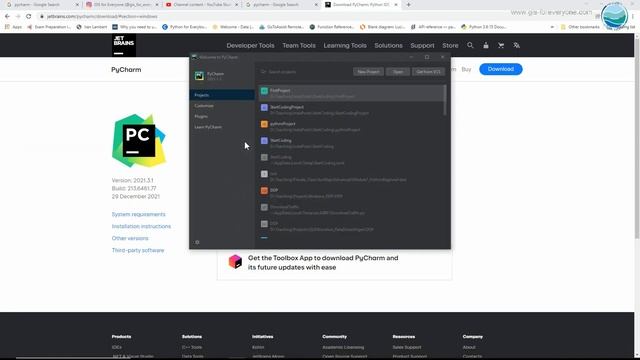Image resolution: width=640 pixels, height=360 pixels.
Task: Click the Toolbox App download banner text
Action: 323,262
